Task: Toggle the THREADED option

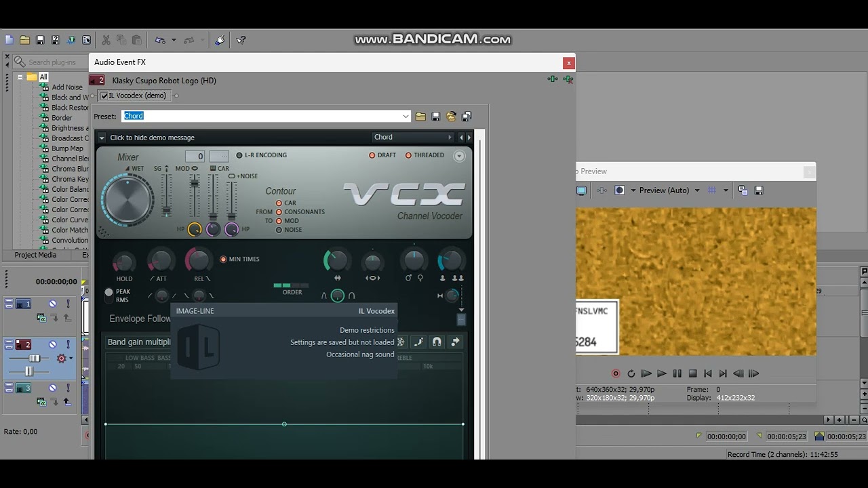Action: pyautogui.click(x=425, y=155)
